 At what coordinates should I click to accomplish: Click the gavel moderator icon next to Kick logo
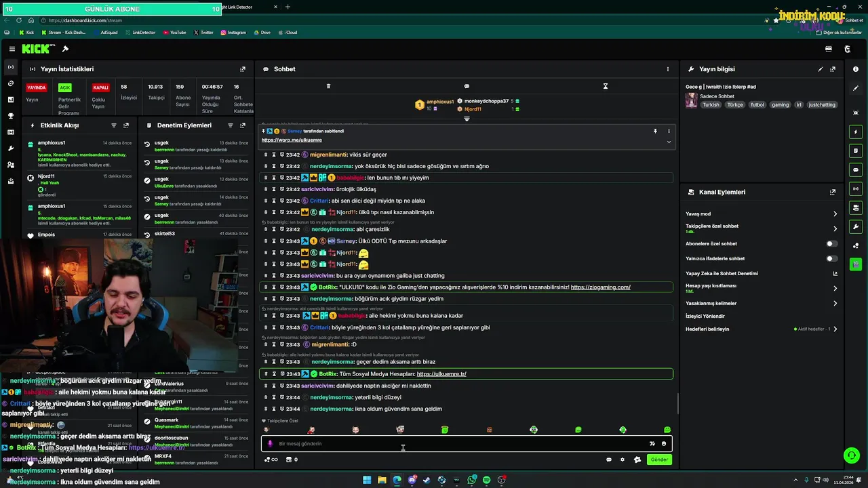65,49
